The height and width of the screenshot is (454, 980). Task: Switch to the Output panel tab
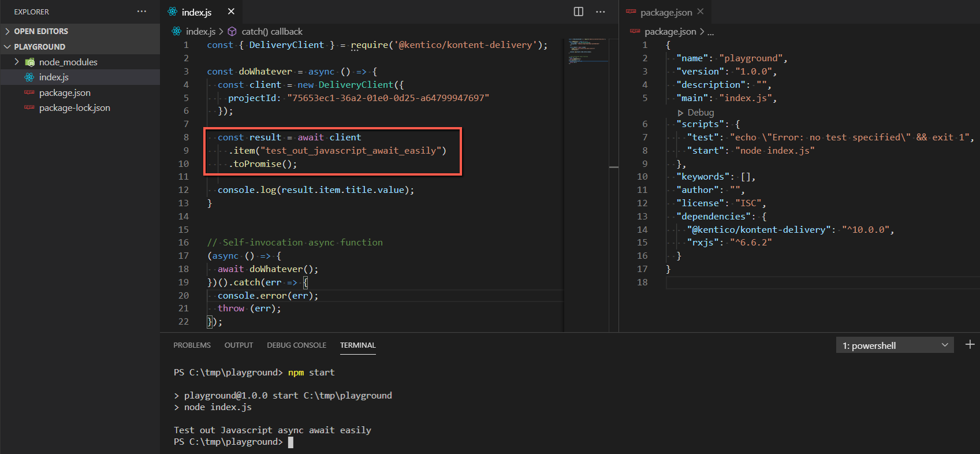point(239,345)
